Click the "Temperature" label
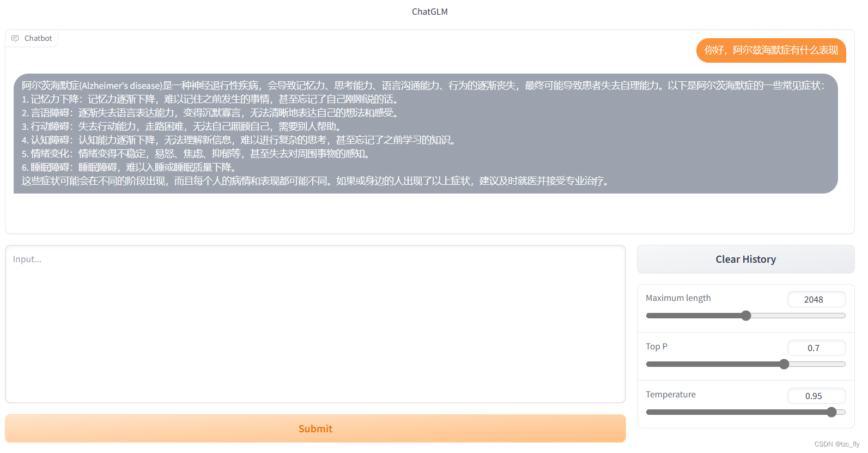The height and width of the screenshot is (453, 868). click(x=671, y=395)
